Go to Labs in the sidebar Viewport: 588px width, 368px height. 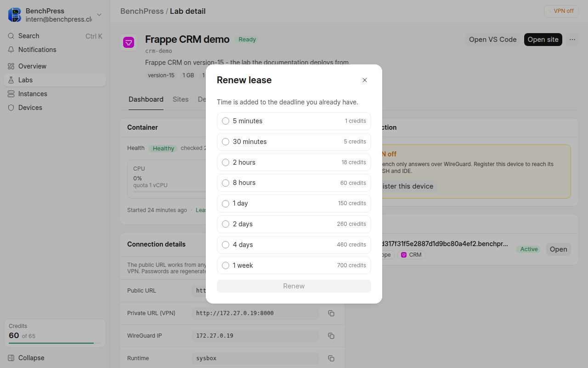[55, 80]
